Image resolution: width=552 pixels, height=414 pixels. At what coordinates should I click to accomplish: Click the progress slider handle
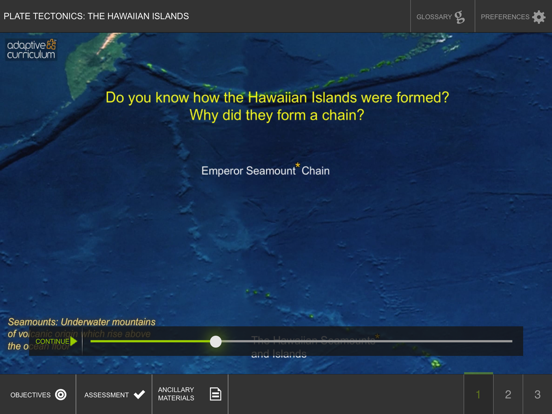coord(215,341)
